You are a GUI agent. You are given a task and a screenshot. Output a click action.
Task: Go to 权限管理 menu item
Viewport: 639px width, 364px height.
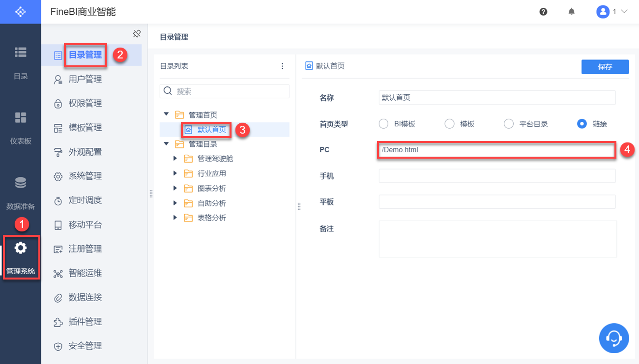85,104
